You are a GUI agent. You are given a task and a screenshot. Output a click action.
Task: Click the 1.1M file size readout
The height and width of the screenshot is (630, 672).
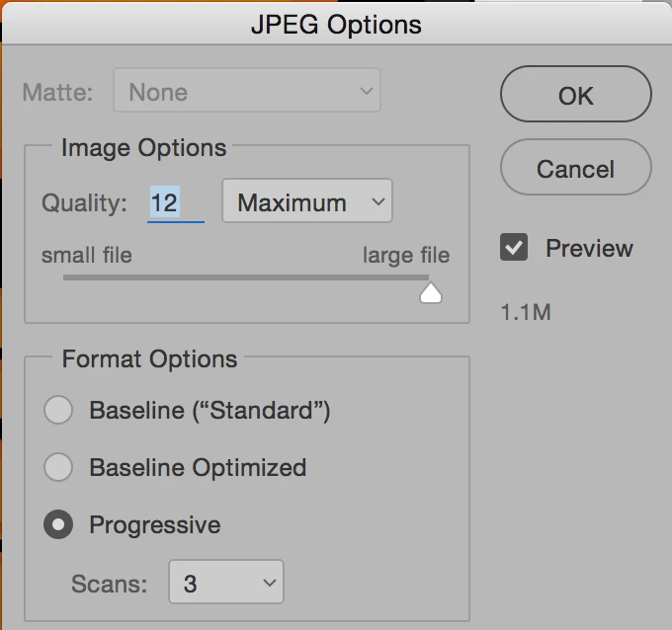click(526, 313)
